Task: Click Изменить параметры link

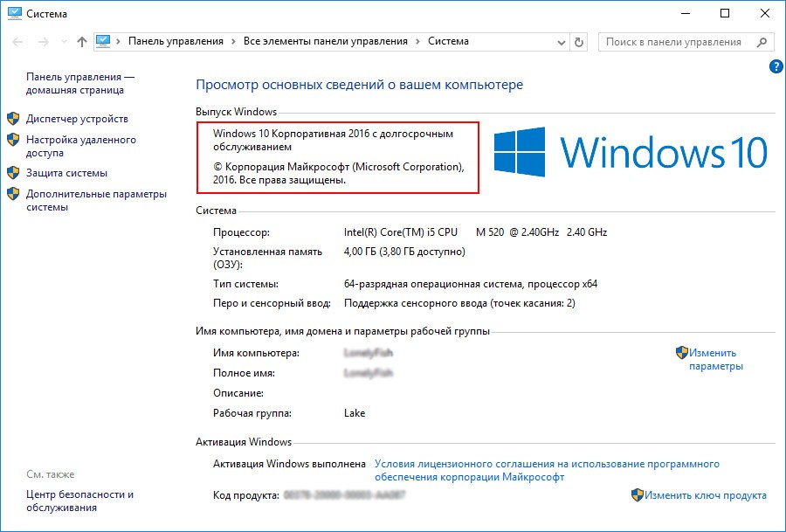Action: [716, 360]
